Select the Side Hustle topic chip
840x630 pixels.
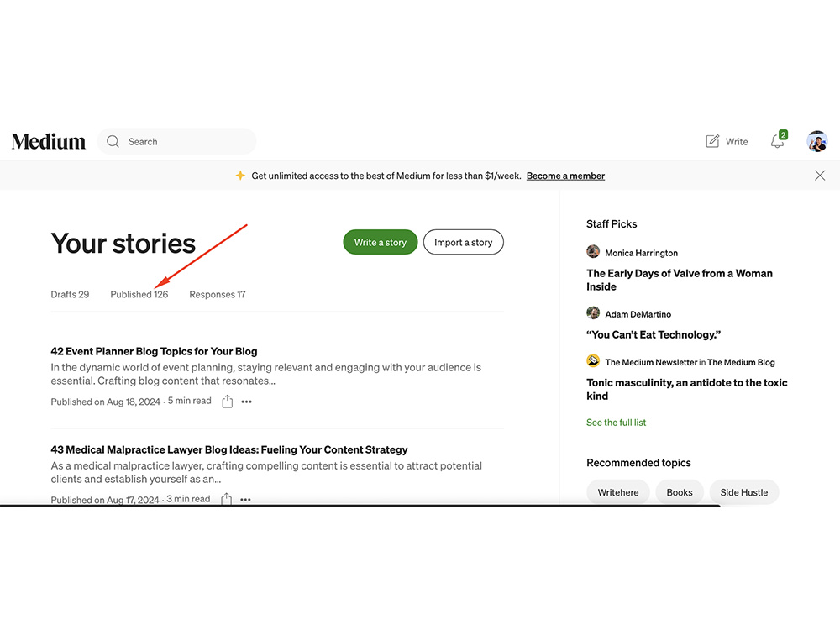pos(744,492)
